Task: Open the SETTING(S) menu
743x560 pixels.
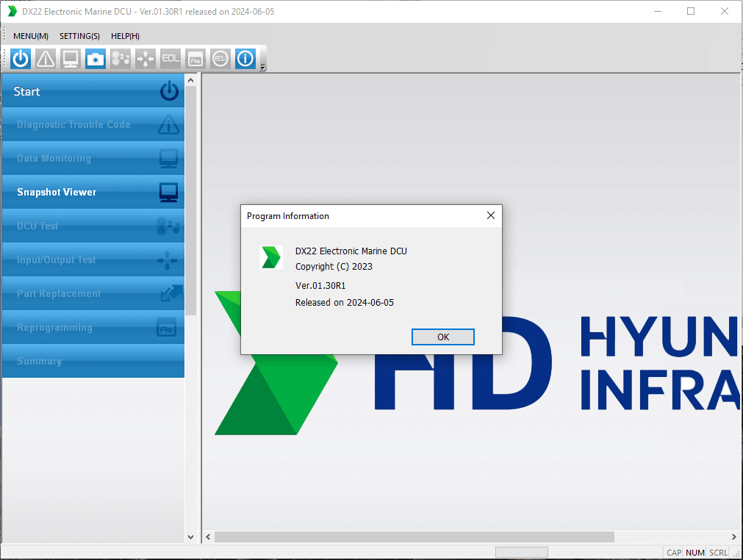Action: click(79, 36)
